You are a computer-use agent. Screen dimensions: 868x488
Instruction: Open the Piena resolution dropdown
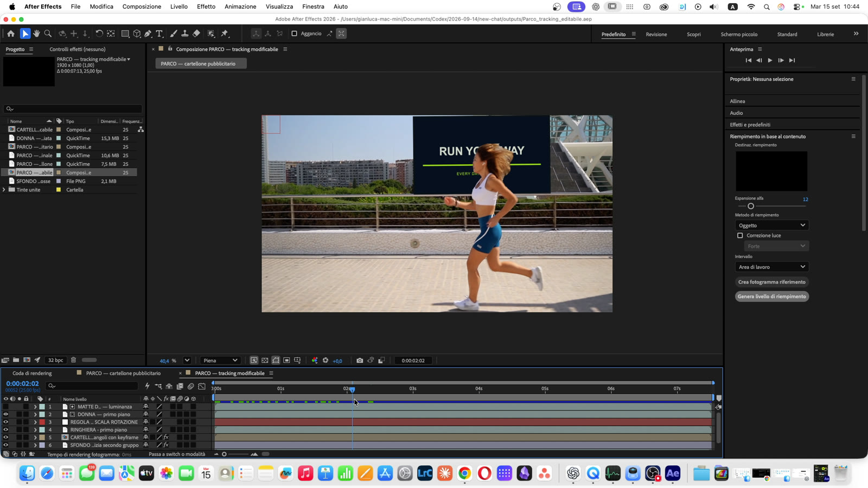click(220, 361)
